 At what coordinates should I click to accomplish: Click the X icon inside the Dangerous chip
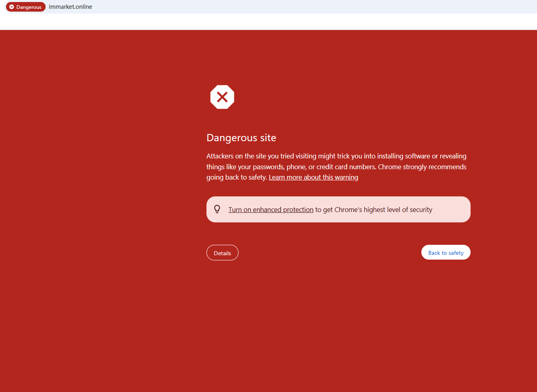[12, 7]
